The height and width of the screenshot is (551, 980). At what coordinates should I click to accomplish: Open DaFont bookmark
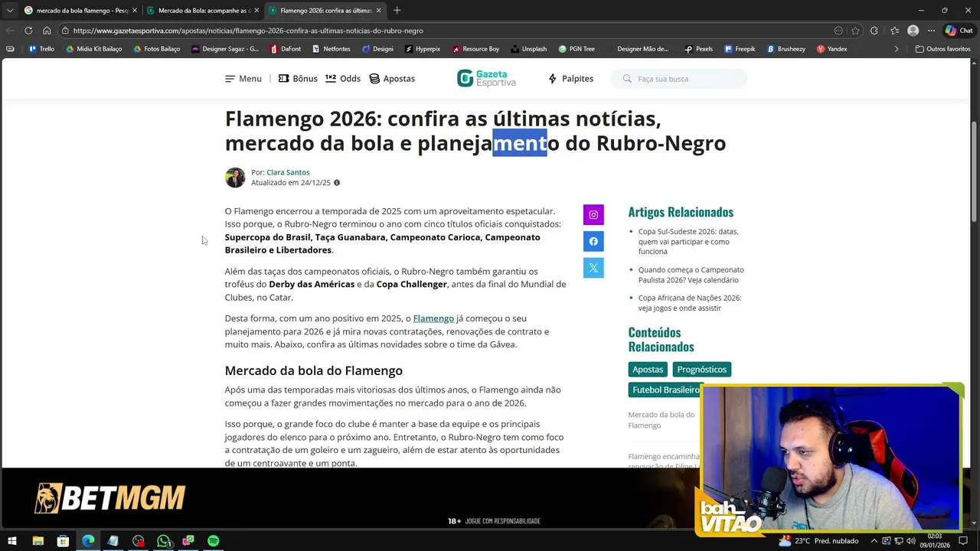pos(285,49)
